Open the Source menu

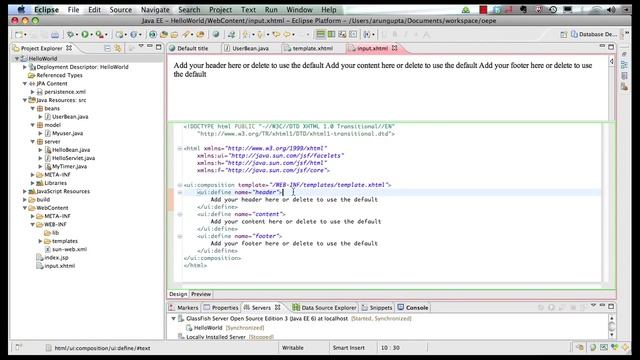point(120,9)
